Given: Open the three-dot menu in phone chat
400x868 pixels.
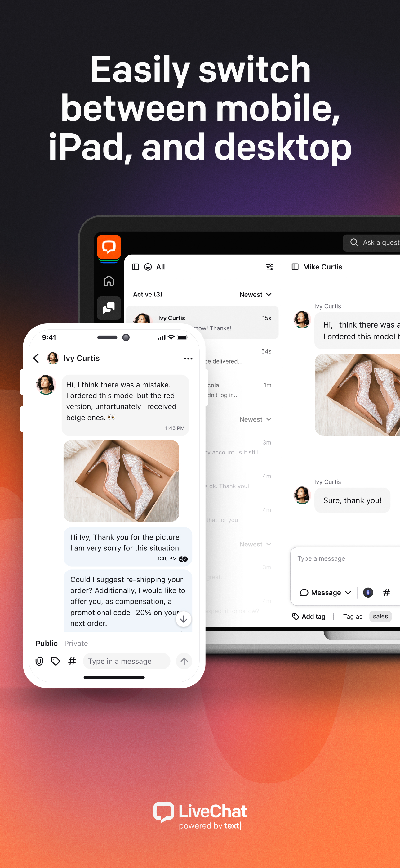Looking at the screenshot, I should (x=188, y=359).
